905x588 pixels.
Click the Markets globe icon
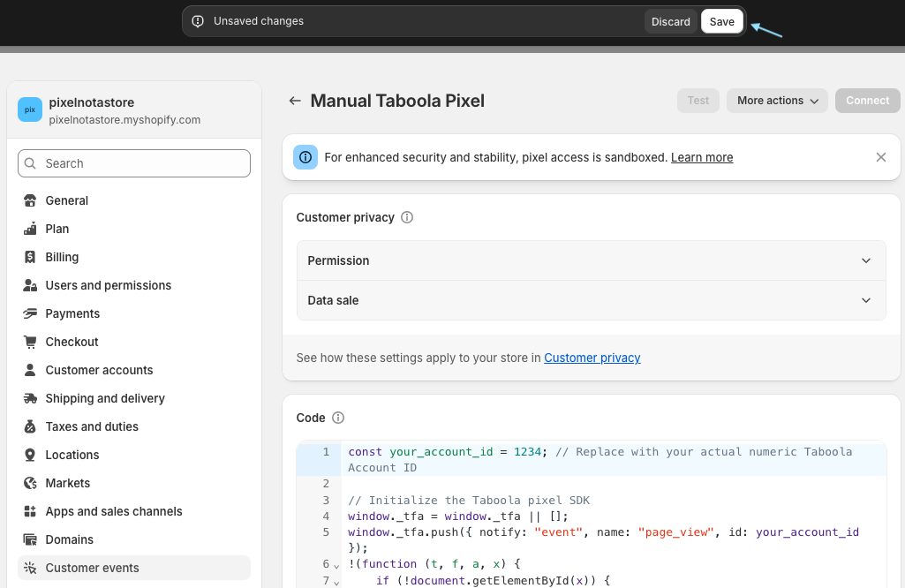tap(30, 484)
